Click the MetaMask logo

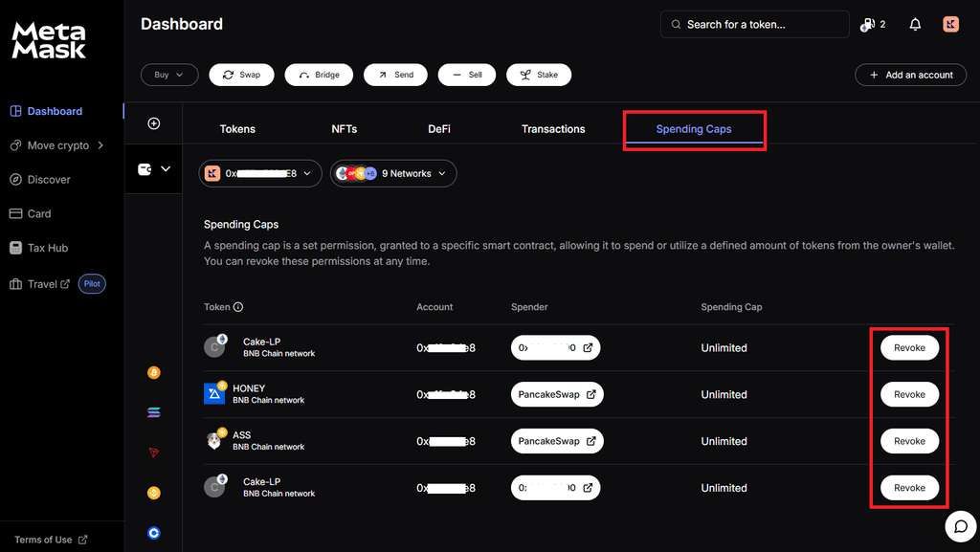[x=49, y=40]
